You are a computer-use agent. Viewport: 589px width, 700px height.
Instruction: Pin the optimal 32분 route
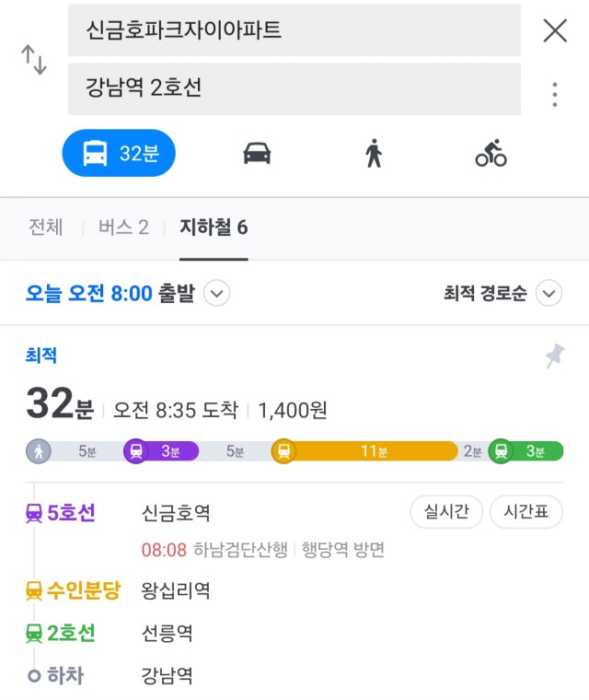(555, 356)
